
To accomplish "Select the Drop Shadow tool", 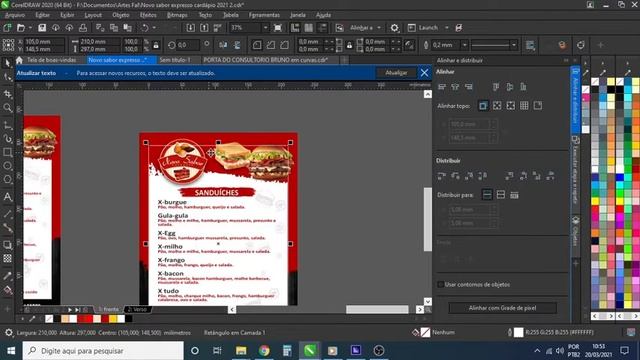I will coord(7,244).
